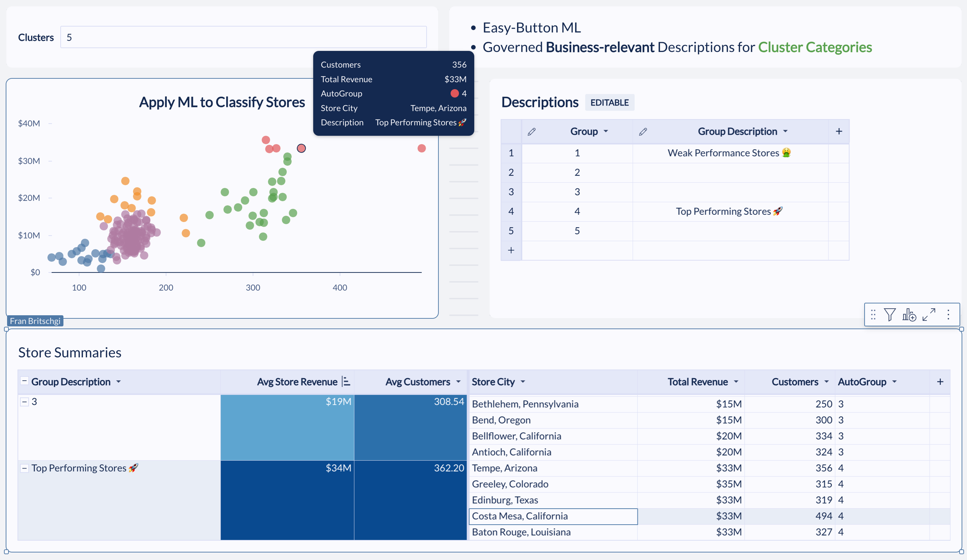Click Costa Mesa customers value 494
This screenshot has width=967, height=560.
point(790,517)
